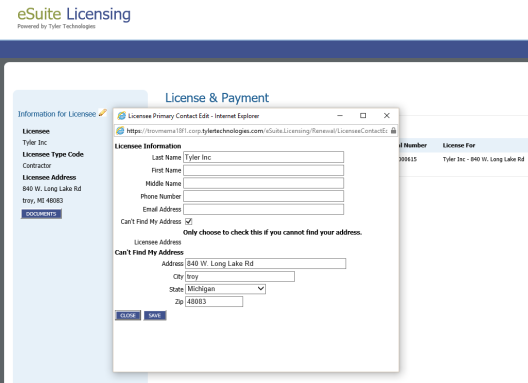The height and width of the screenshot is (383, 528).
Task: Click the IE page icon in address bar
Action: (120, 131)
